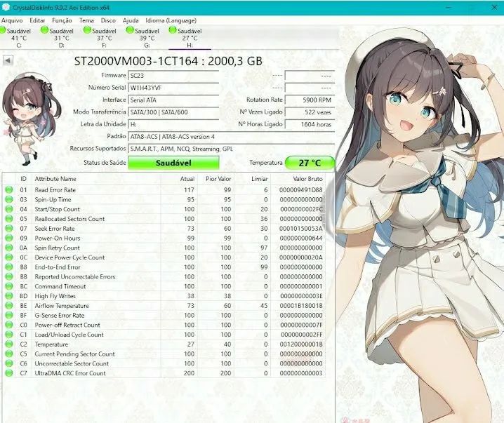Click the 27 °C temperature button
Viewport: 504px width, 423px height.
click(310, 163)
